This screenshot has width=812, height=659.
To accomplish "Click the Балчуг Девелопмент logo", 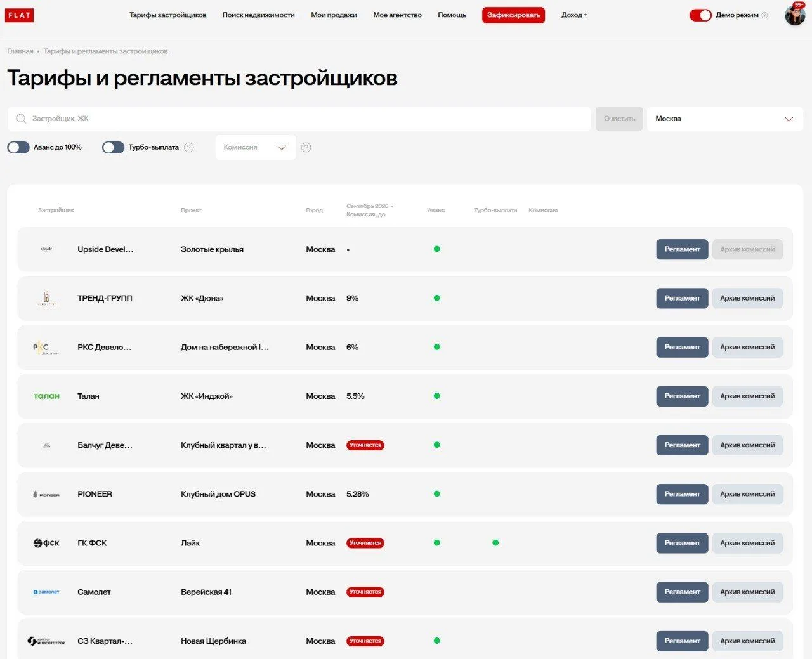I will [x=46, y=445].
